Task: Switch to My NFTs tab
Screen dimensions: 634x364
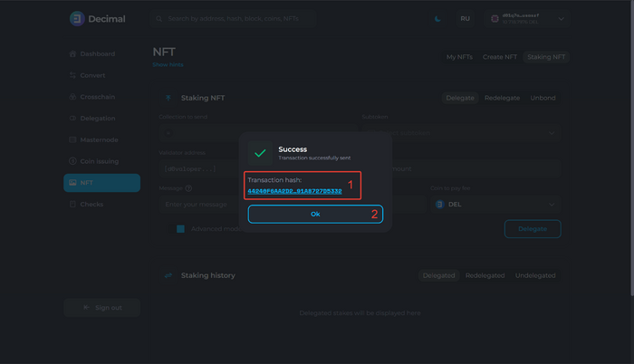Action: (x=459, y=57)
